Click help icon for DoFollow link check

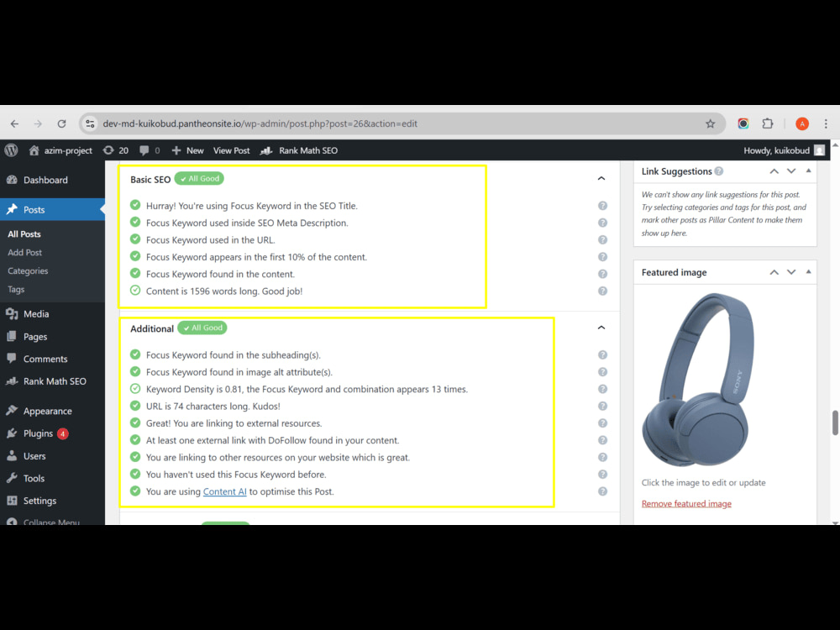tap(602, 440)
